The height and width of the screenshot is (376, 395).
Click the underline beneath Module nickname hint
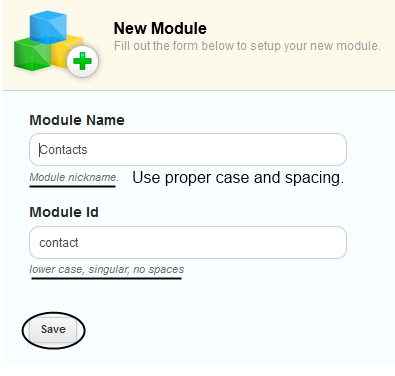pos(72,186)
